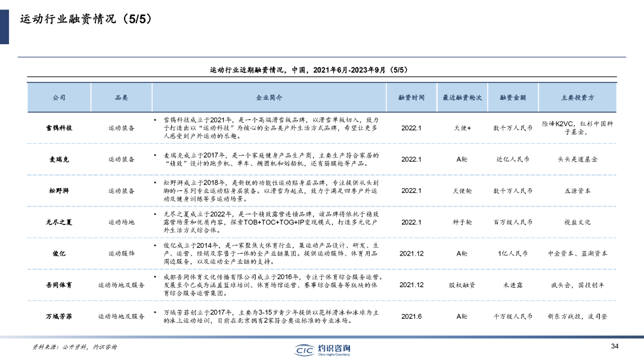
Task: Click the investors cell in 万域芳菲 row
Action: click(x=577, y=316)
